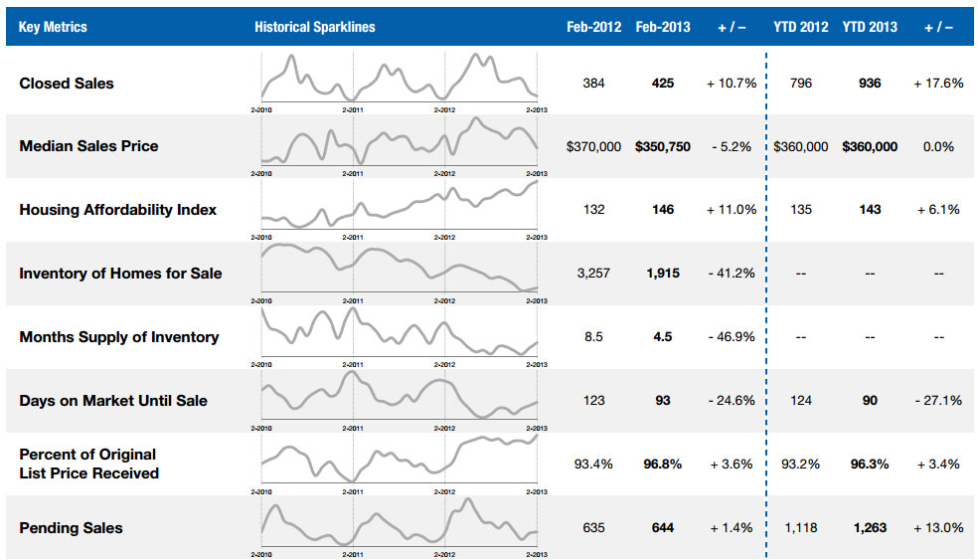Click the Months Supply of Inventory sparkline
The height and width of the screenshot is (560, 980).
399,333
